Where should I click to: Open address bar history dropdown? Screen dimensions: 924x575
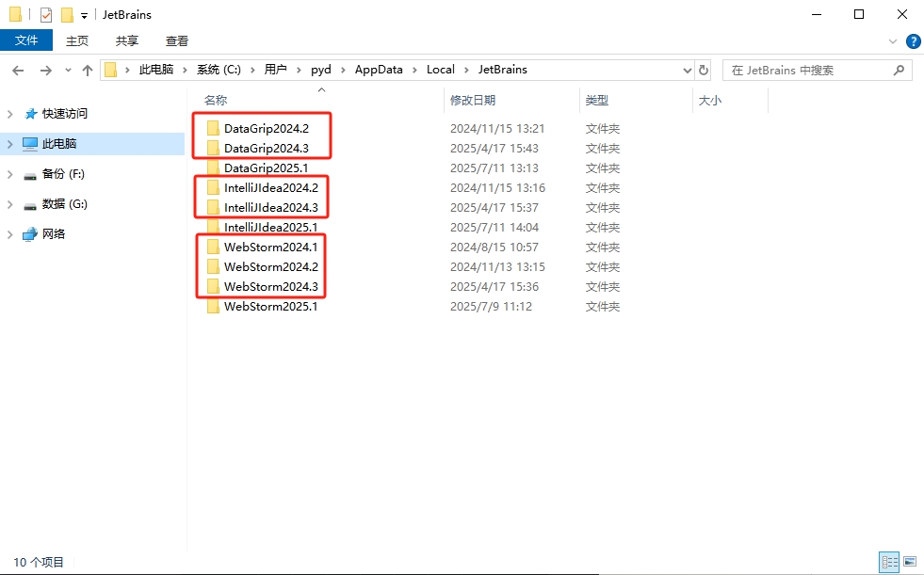[687, 70]
